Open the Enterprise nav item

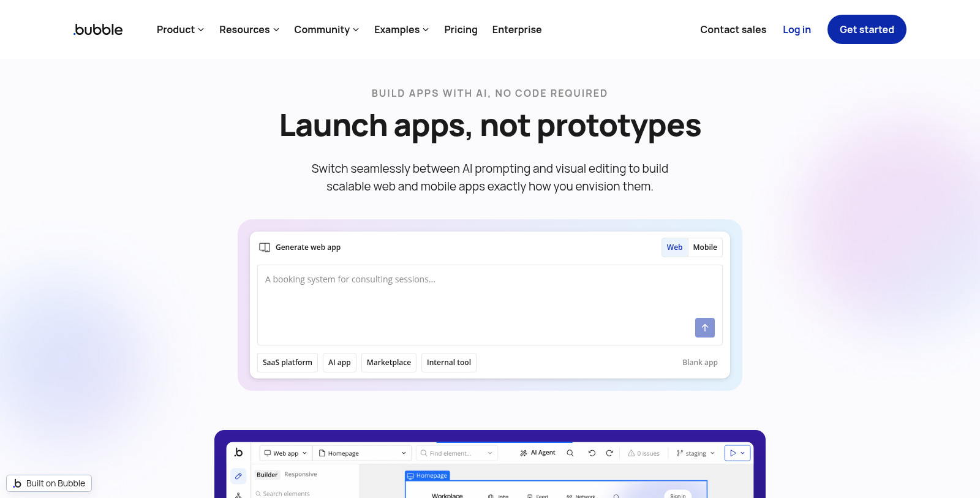point(516,29)
